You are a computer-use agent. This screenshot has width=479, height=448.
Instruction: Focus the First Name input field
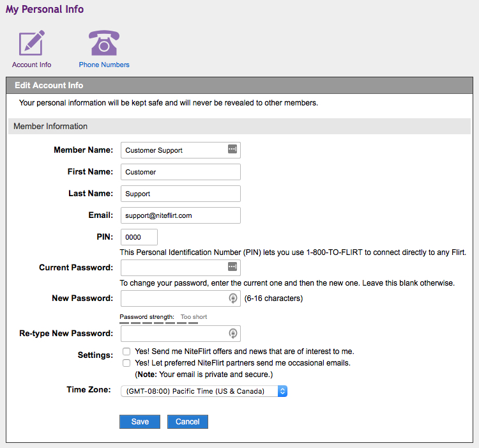click(181, 172)
